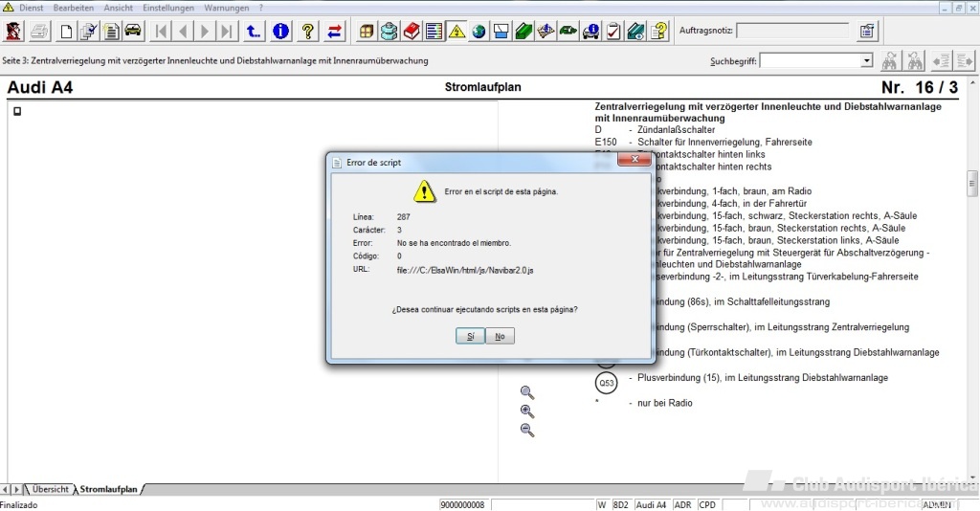The image size is (980, 511).
Task: Click the document with question mark icon
Action: pyautogui.click(x=658, y=31)
